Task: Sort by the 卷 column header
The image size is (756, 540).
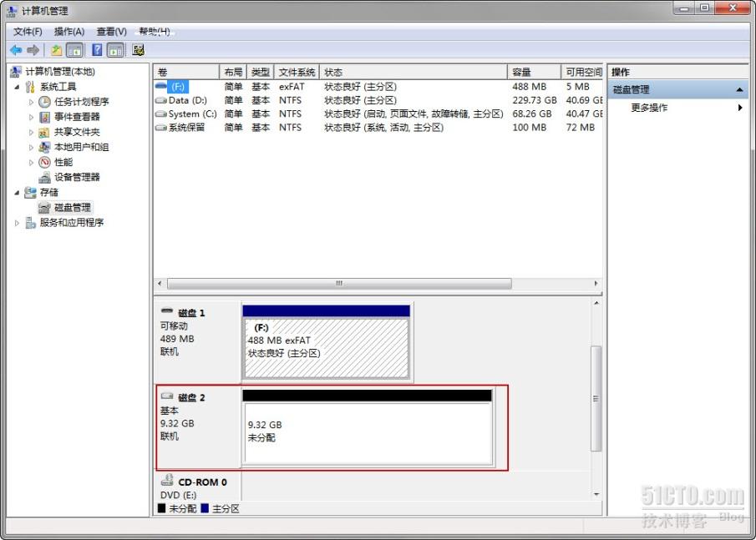Action: (x=186, y=73)
